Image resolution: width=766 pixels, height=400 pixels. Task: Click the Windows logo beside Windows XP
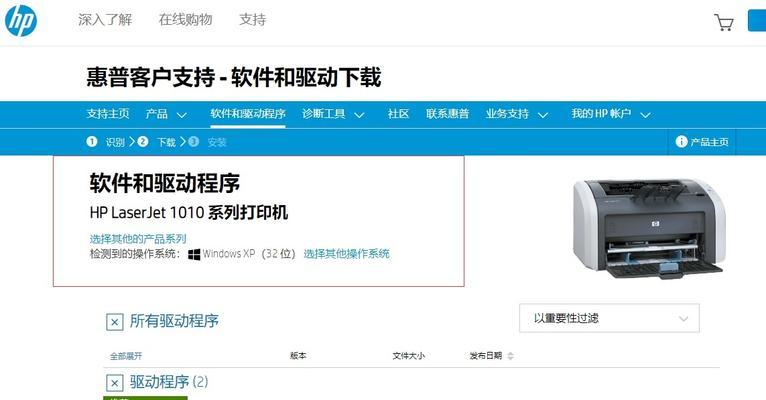194,254
